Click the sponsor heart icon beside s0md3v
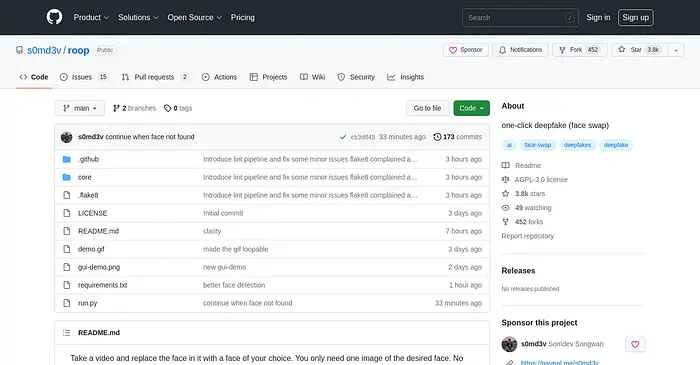700x365 pixels. [x=635, y=344]
